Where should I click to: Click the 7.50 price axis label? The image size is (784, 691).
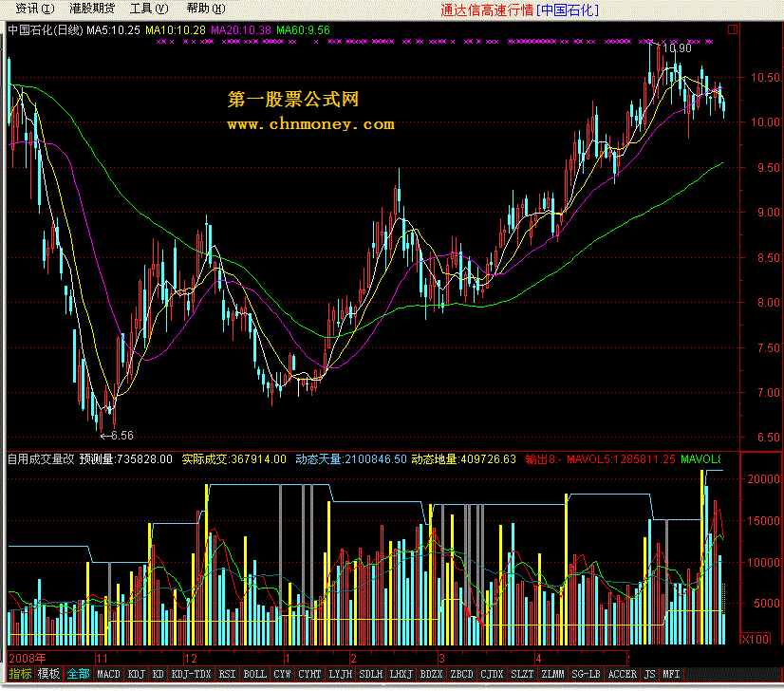pos(768,347)
